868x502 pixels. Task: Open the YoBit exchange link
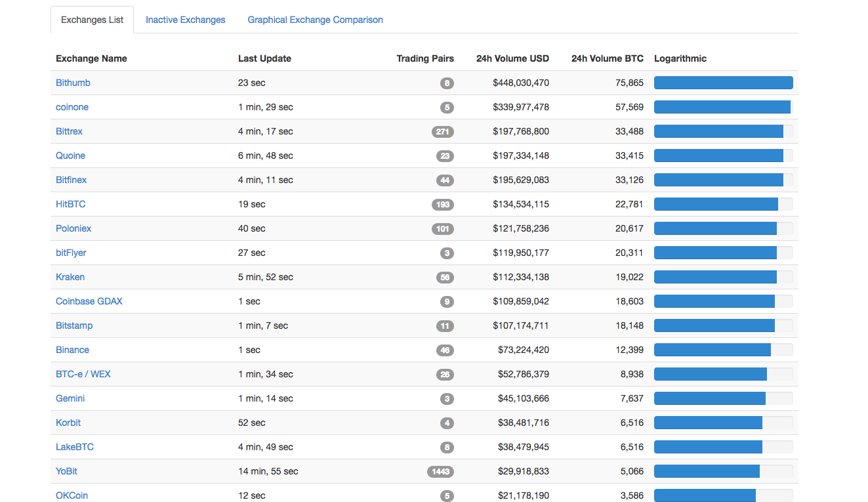click(66, 471)
